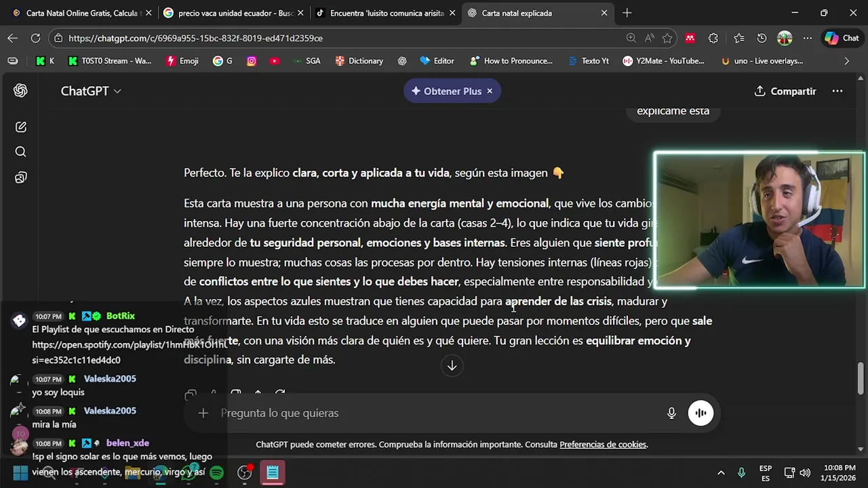Open the Editor bookmark
868x488 pixels.
click(437, 61)
